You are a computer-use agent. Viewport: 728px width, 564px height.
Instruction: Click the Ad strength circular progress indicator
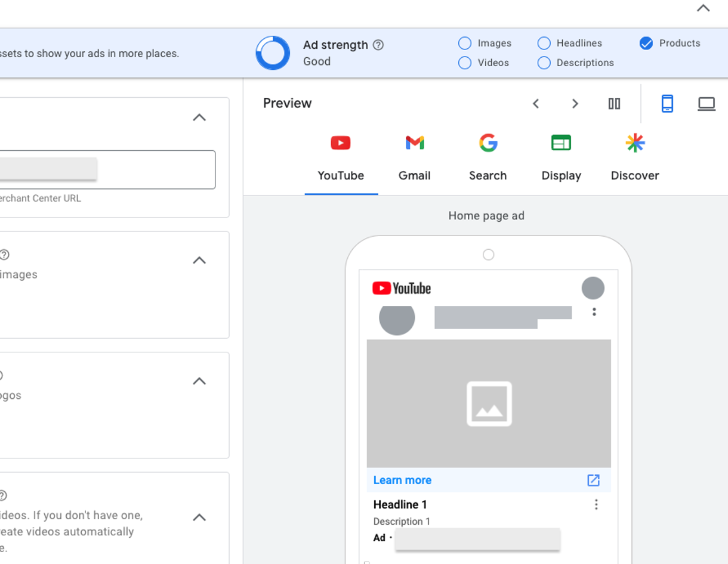pyautogui.click(x=273, y=53)
